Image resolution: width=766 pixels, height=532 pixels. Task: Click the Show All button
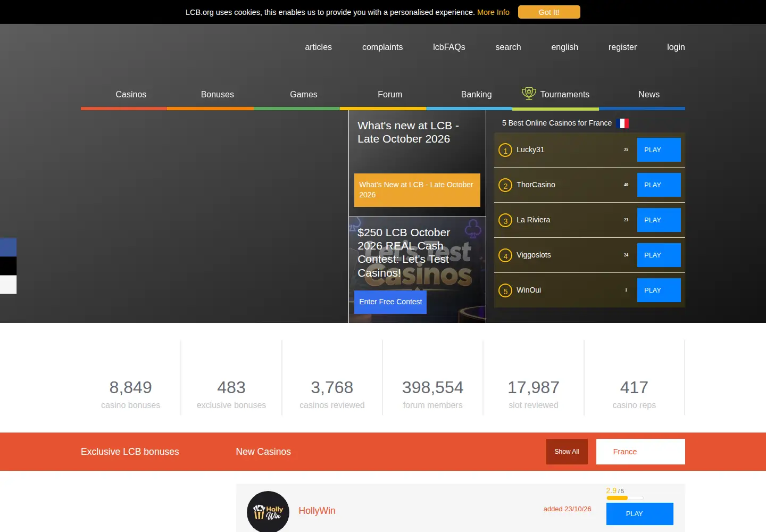tap(567, 452)
